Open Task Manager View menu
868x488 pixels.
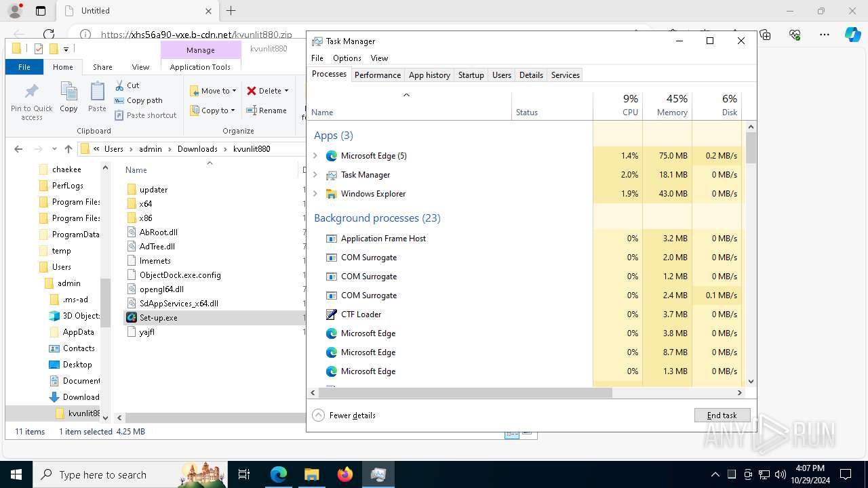(379, 58)
